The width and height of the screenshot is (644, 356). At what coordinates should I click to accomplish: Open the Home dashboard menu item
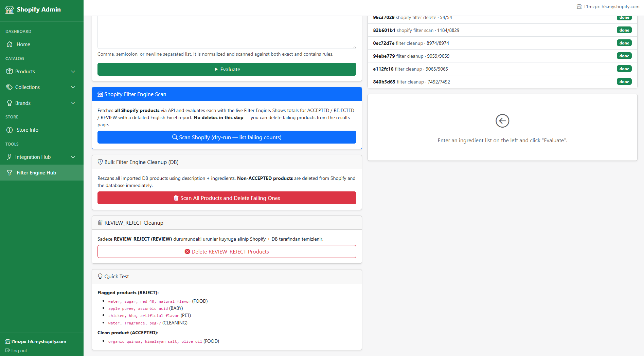42,44
